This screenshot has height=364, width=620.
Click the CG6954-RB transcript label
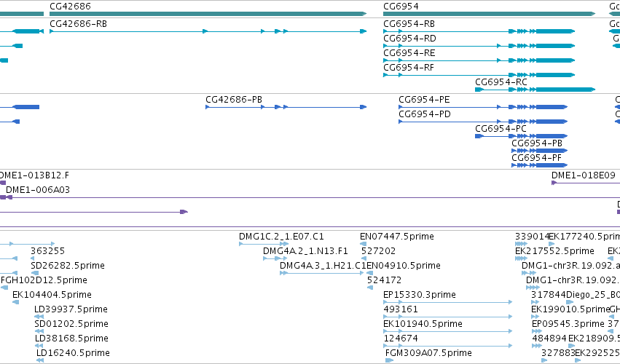[x=409, y=24]
